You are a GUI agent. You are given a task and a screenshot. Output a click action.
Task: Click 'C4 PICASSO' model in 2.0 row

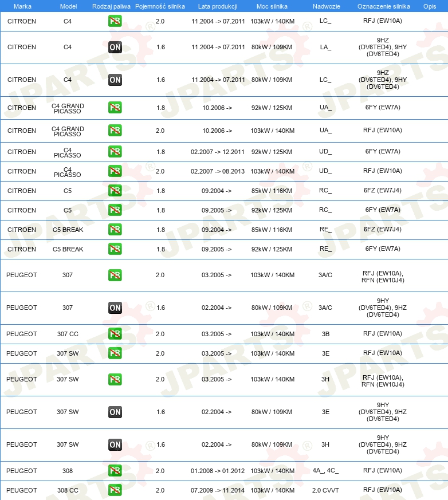click(x=68, y=172)
